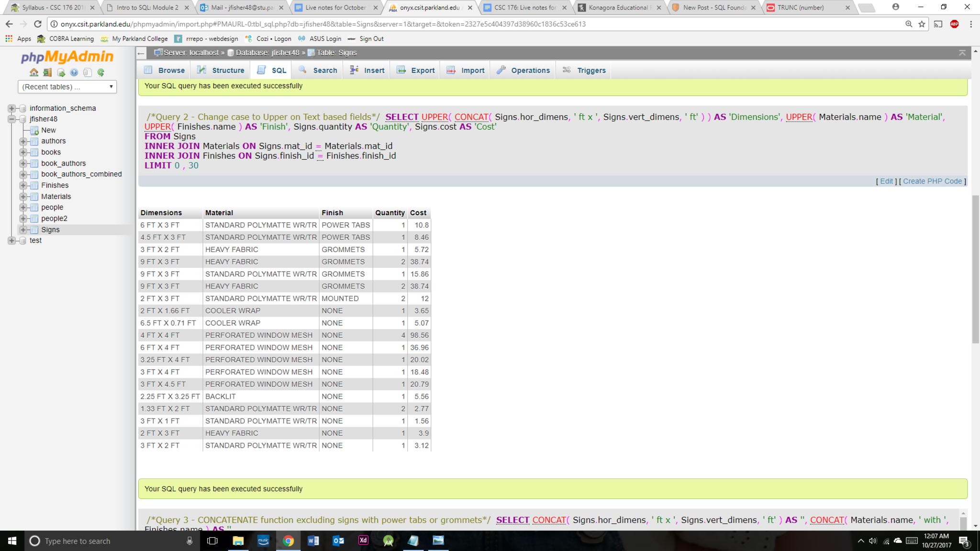Click the Edit query link

[x=886, y=181]
